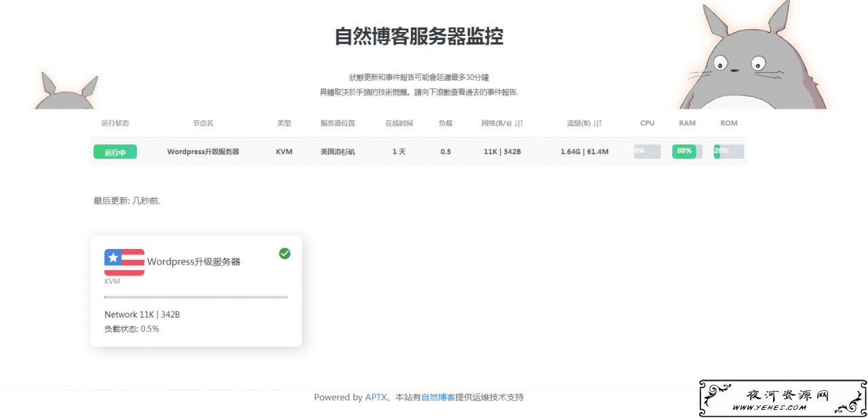Click the 类型 column header
This screenshot has height=418, width=868.
(x=284, y=123)
